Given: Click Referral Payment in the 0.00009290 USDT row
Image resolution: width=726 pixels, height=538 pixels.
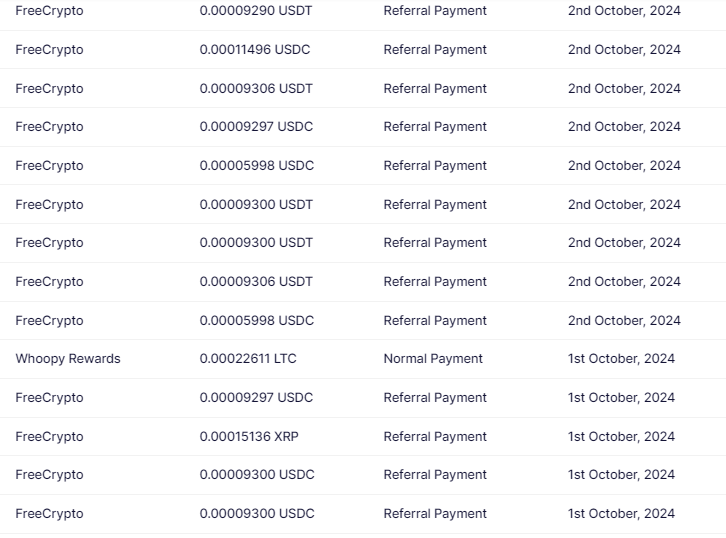Looking at the screenshot, I should pyautogui.click(x=435, y=11).
